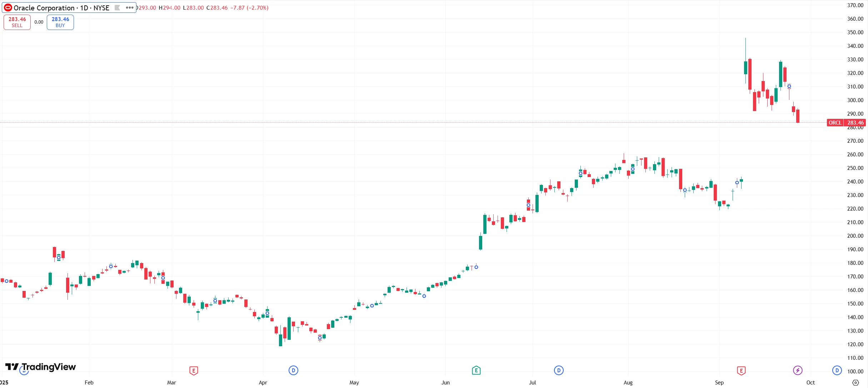Click the Oracle red logo icon
The height and width of the screenshot is (388, 868).
coord(8,8)
